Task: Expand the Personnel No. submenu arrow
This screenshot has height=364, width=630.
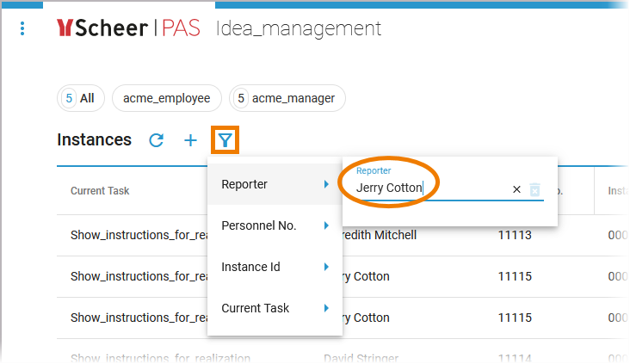Action: (326, 225)
